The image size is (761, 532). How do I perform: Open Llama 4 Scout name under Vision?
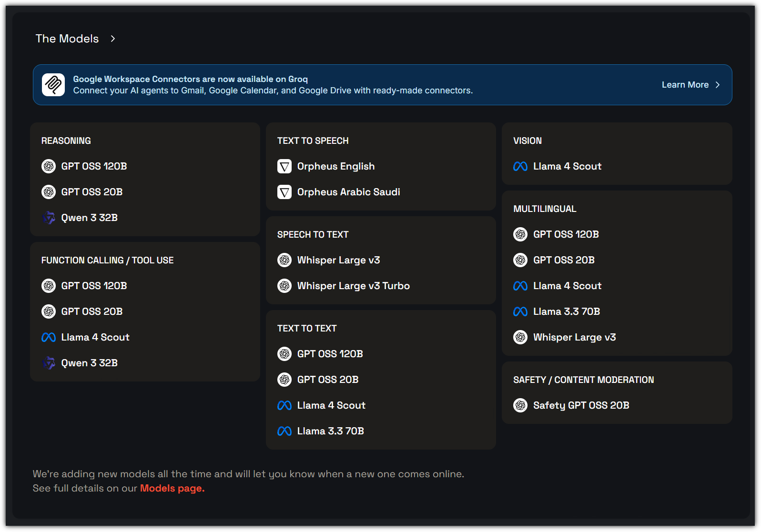[x=568, y=166]
